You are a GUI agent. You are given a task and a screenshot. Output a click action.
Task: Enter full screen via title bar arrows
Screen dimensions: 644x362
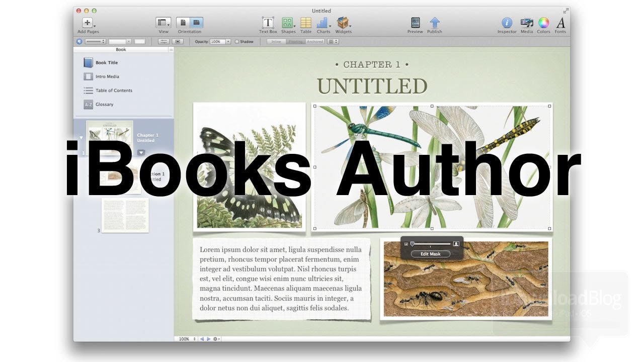566,11
